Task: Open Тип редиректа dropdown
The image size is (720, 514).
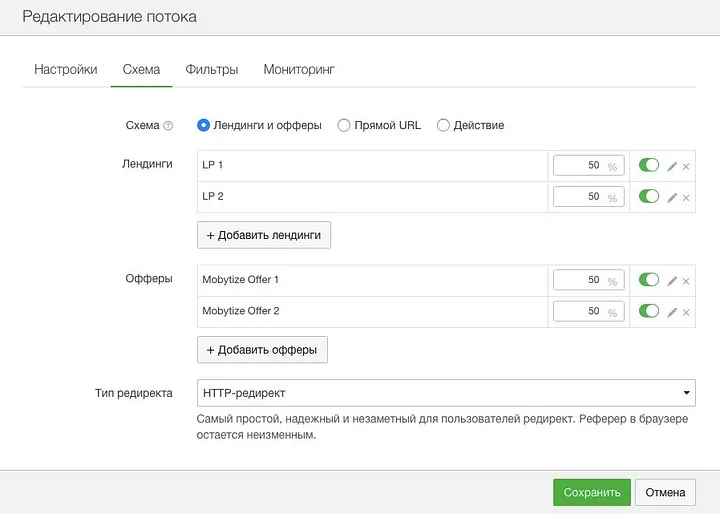Action: click(446, 393)
